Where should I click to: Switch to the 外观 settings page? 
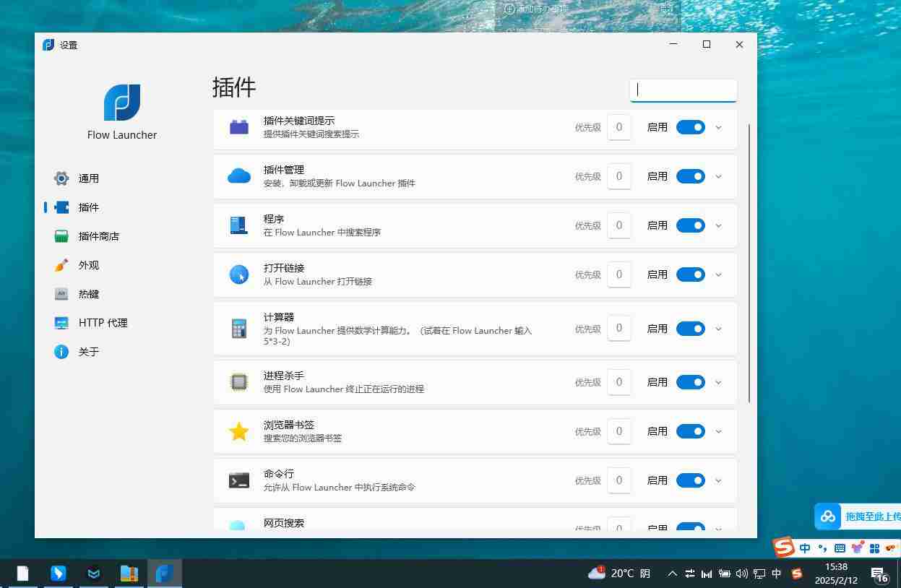[88, 265]
